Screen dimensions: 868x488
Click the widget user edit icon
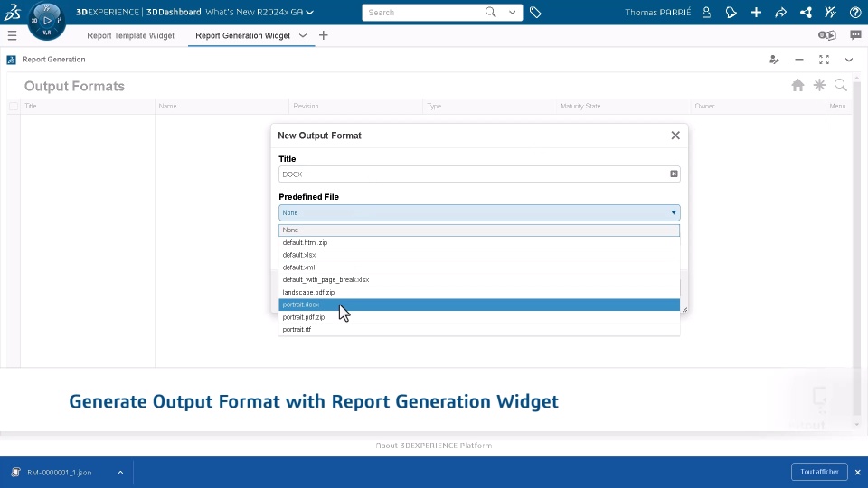[x=774, y=60]
